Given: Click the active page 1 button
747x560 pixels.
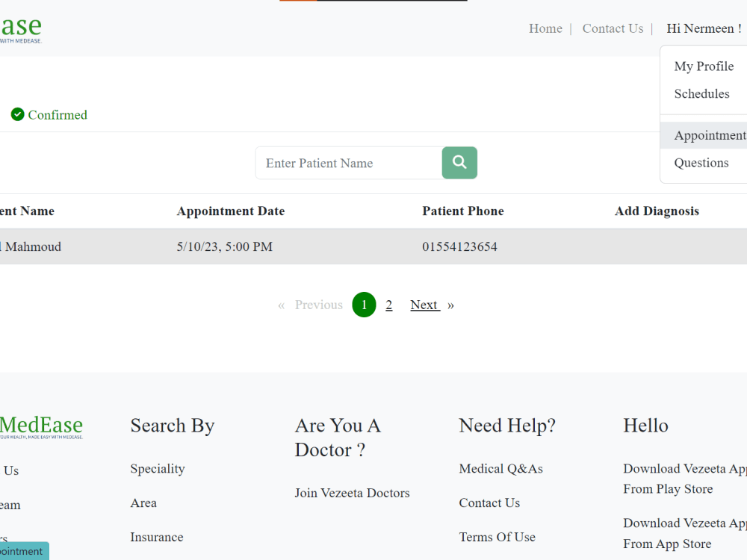Looking at the screenshot, I should tap(364, 305).
